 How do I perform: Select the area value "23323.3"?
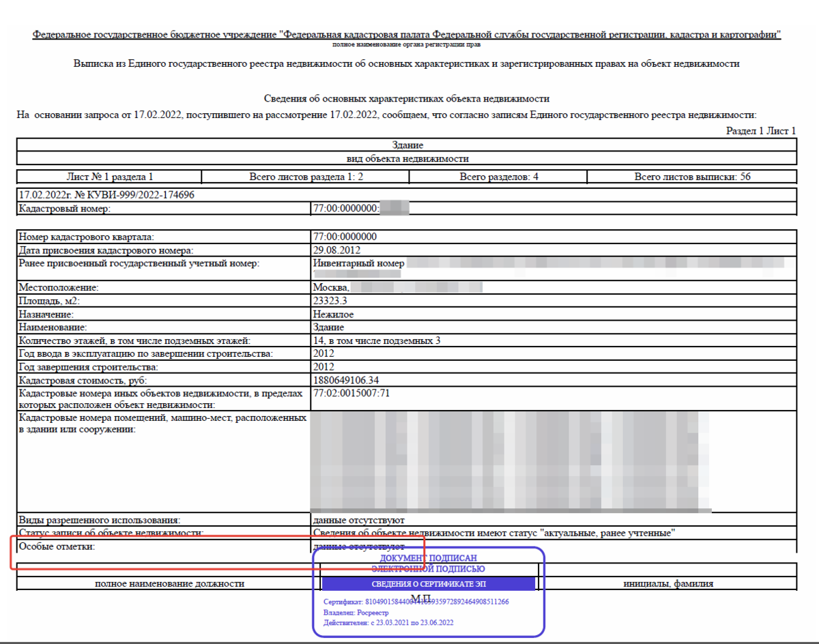(x=330, y=301)
